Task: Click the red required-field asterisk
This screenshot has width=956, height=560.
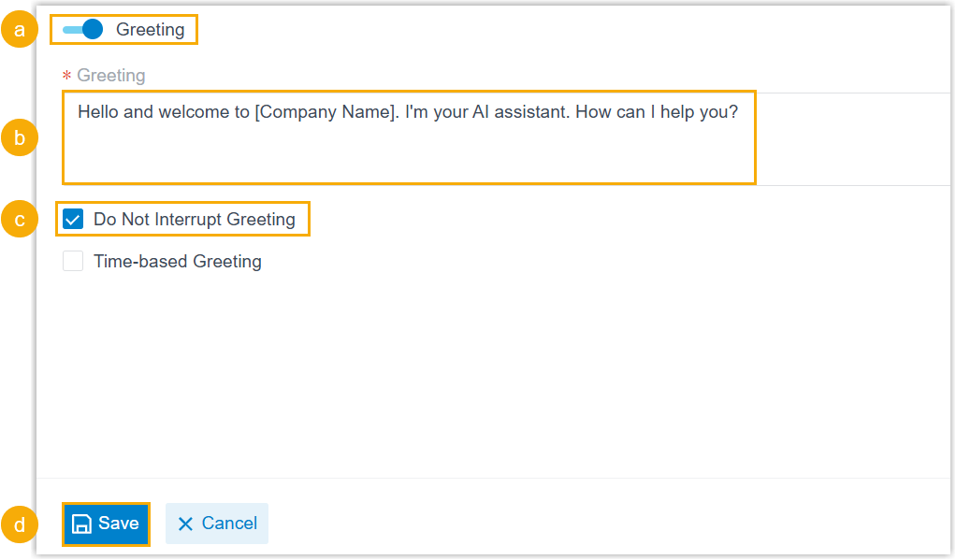Action: [x=66, y=76]
